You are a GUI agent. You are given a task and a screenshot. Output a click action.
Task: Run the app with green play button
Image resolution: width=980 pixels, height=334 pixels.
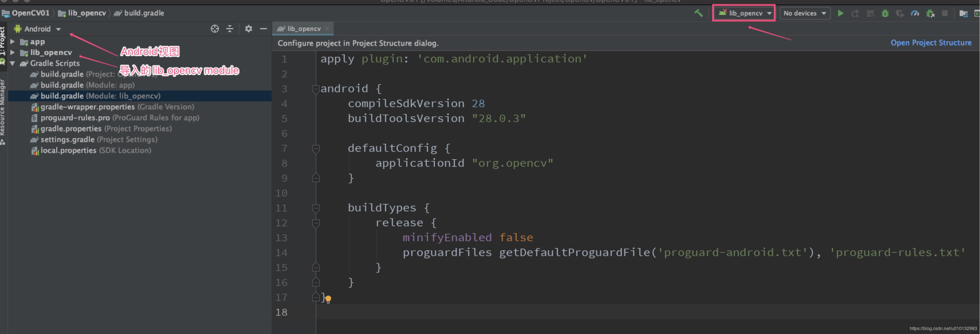(x=841, y=13)
